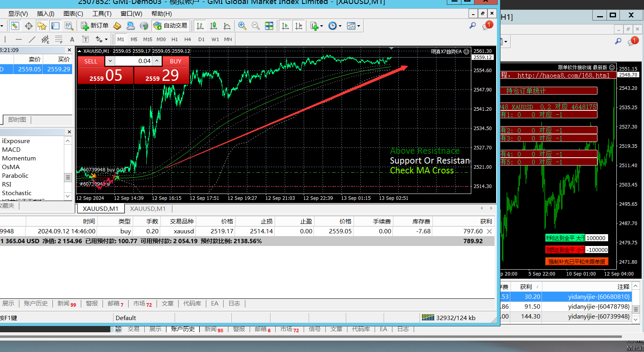This screenshot has width=644, height=352.
Task: Select the Fibonacci retracement tool
Action: tap(59, 39)
